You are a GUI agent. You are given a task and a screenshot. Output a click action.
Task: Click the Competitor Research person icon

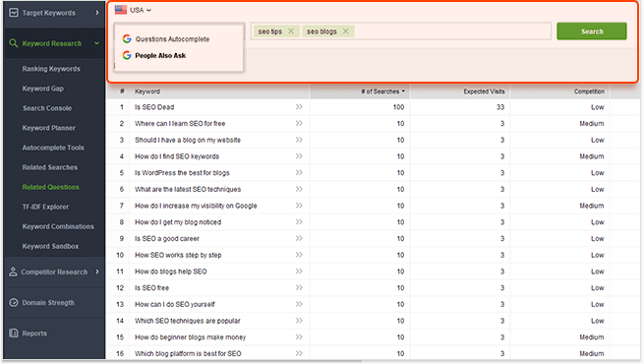(x=13, y=272)
